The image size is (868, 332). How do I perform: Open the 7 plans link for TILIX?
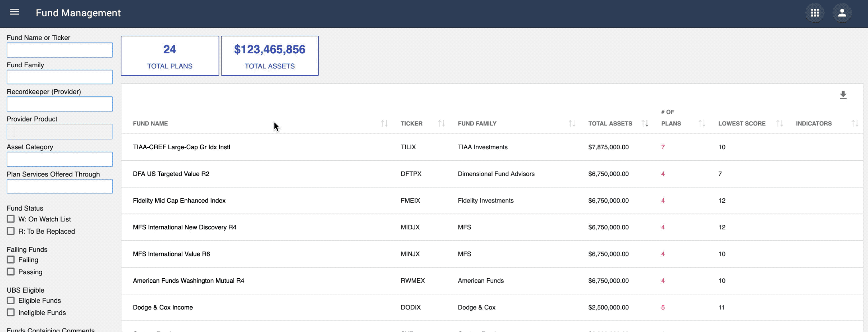click(x=663, y=147)
